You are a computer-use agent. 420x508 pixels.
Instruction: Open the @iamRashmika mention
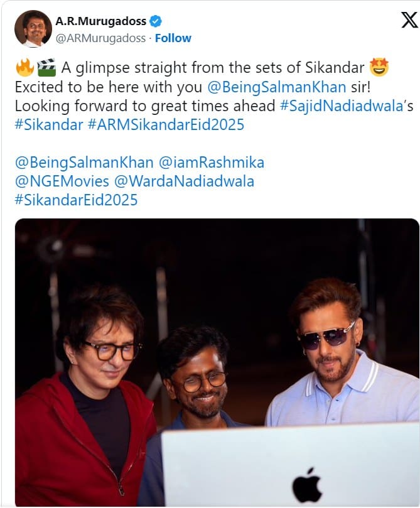[212, 163]
